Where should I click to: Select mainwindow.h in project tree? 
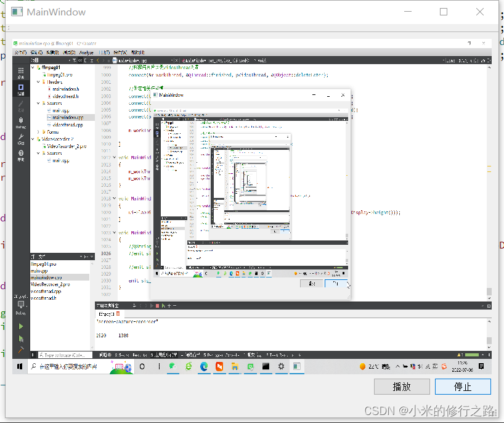(65, 89)
